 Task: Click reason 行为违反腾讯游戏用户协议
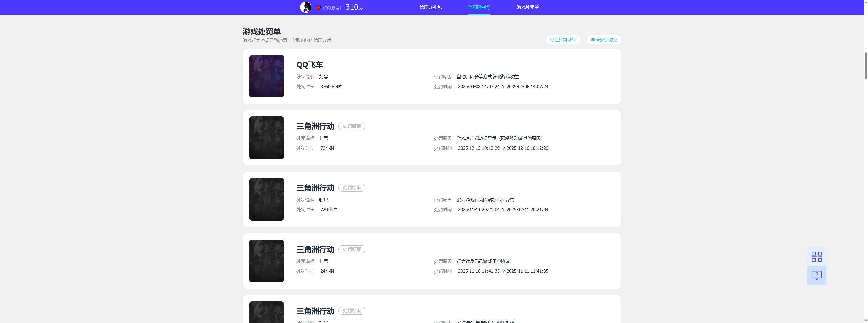pos(483,261)
